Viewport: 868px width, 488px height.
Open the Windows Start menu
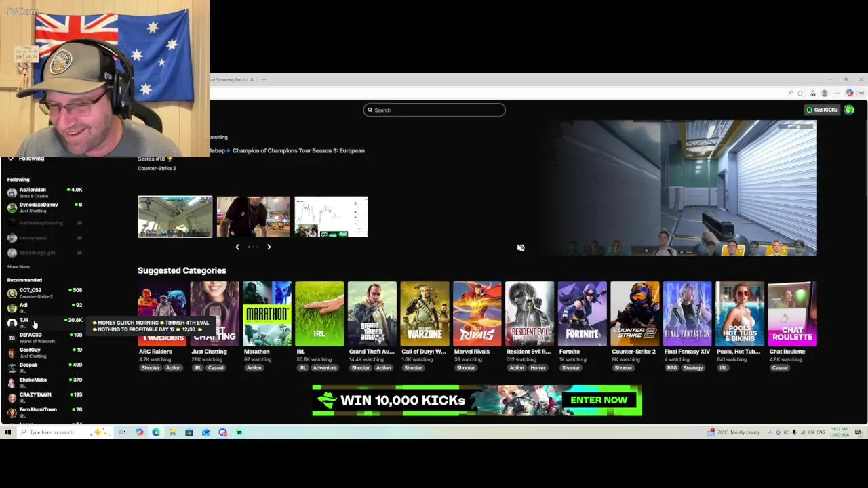[x=8, y=432]
